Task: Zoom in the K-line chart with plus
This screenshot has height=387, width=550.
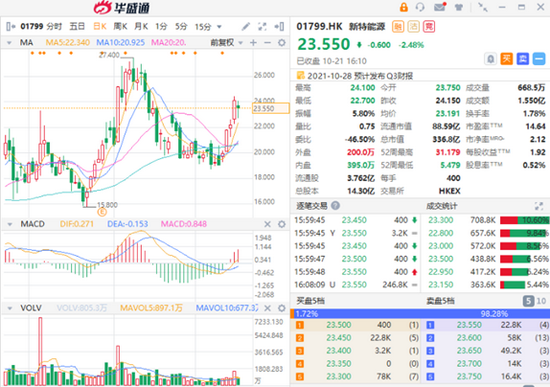Action: coord(253,43)
